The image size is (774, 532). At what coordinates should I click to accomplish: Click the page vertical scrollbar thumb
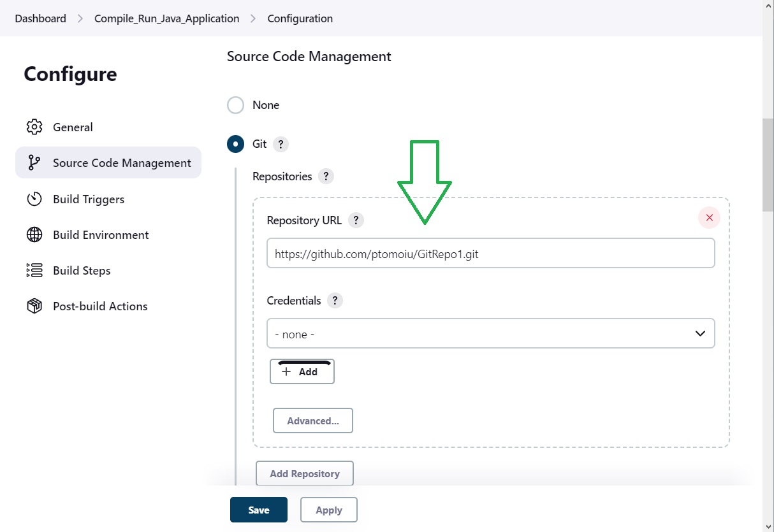(768, 164)
